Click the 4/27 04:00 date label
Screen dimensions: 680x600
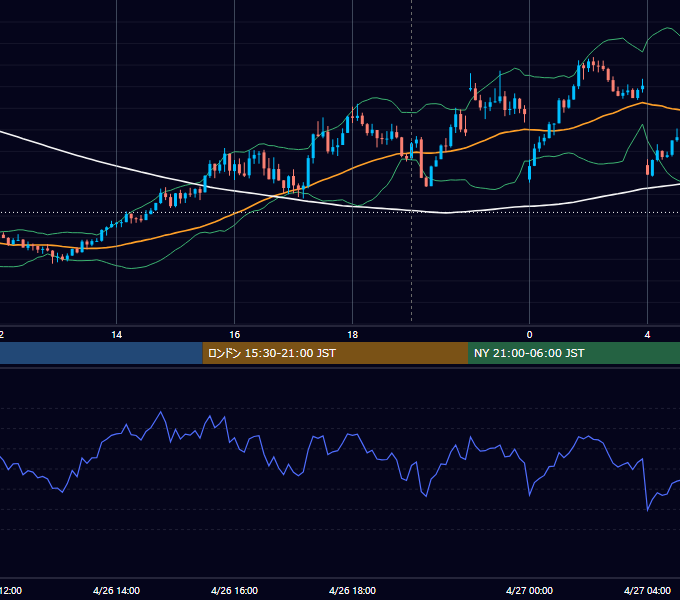[647, 590]
